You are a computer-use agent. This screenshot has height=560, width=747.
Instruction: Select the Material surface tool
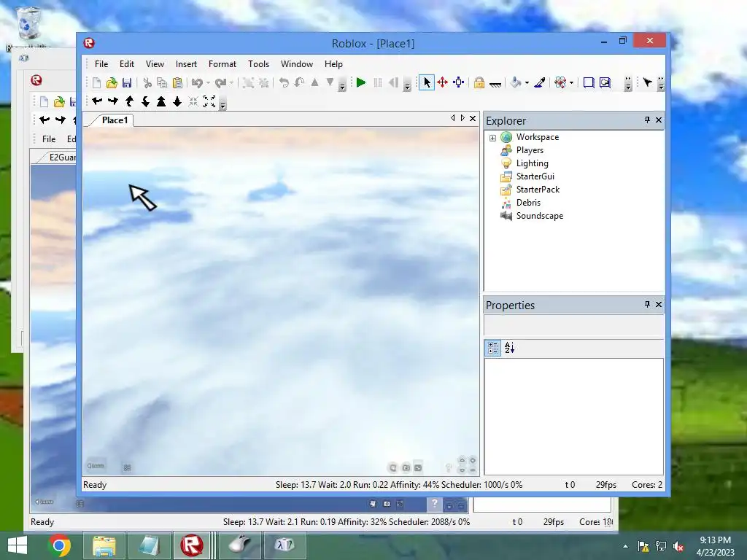pos(495,84)
